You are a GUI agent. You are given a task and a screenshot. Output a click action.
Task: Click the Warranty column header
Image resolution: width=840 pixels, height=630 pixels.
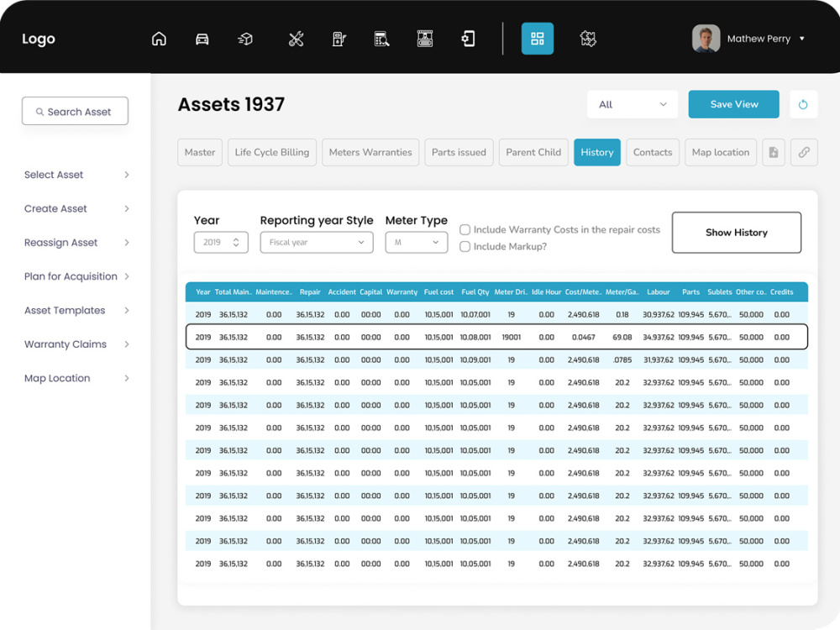402,292
